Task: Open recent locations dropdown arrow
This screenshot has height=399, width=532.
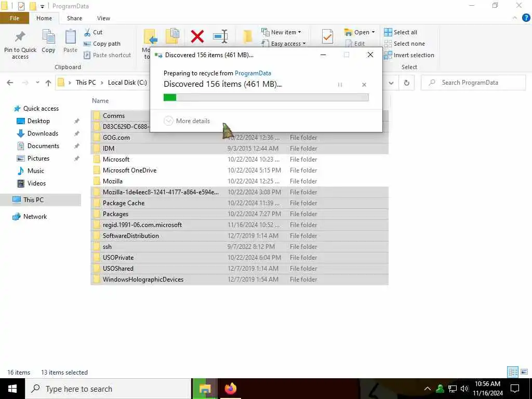Action: tap(37, 83)
